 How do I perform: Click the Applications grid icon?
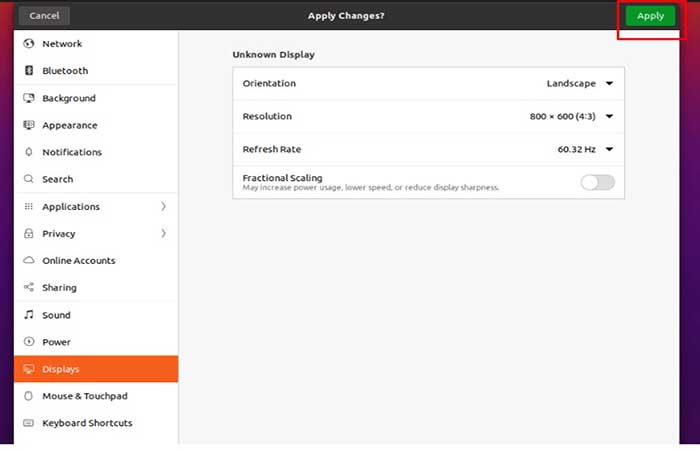coord(29,206)
